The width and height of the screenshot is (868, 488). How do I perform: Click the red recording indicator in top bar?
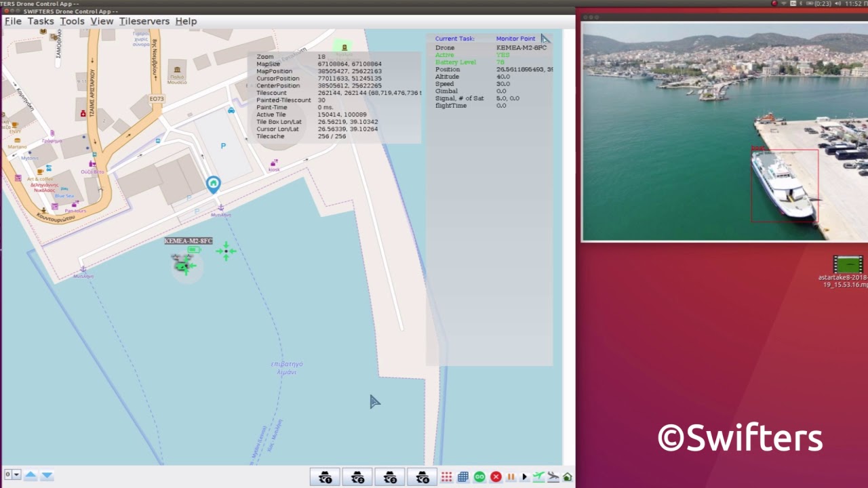click(x=774, y=3)
